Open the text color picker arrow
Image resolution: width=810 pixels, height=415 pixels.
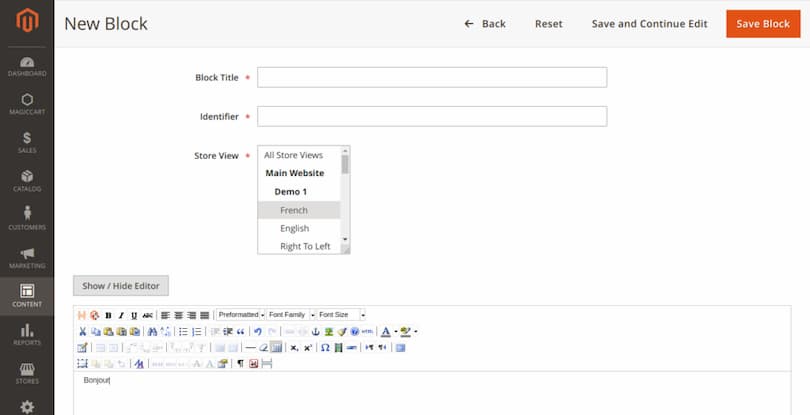point(396,331)
